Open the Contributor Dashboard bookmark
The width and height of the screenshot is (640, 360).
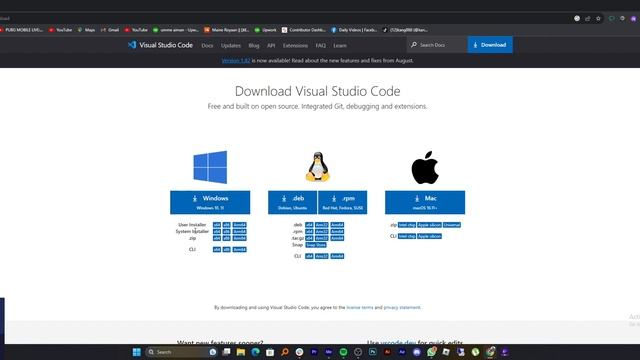304,30
